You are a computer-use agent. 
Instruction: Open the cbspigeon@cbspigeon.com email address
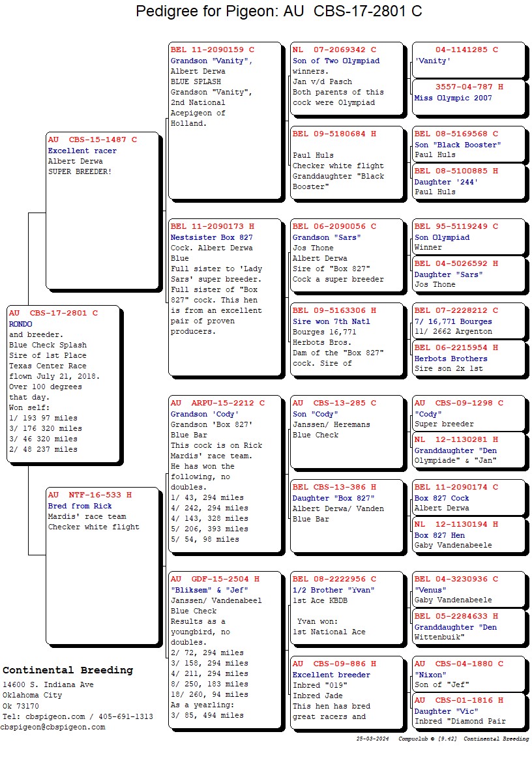coord(53,727)
